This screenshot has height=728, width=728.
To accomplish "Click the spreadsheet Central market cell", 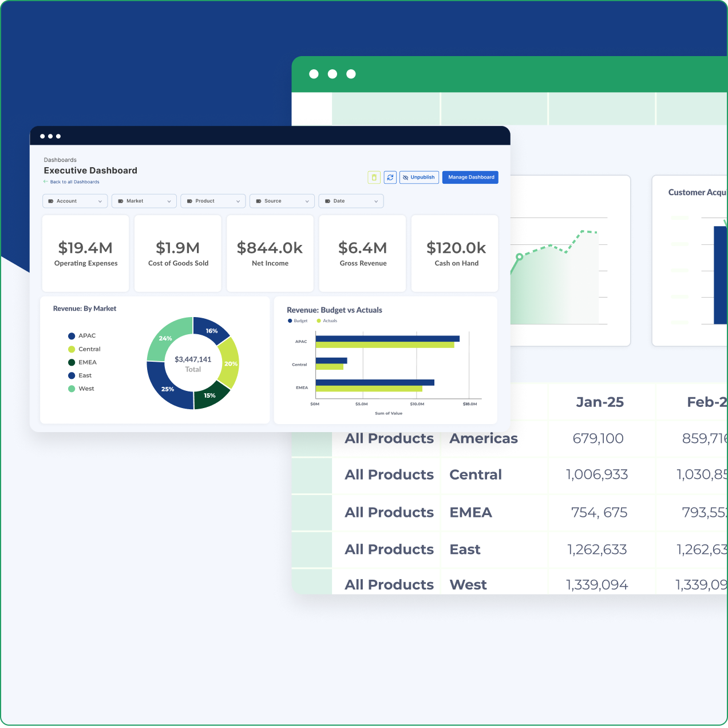I will pos(476,474).
